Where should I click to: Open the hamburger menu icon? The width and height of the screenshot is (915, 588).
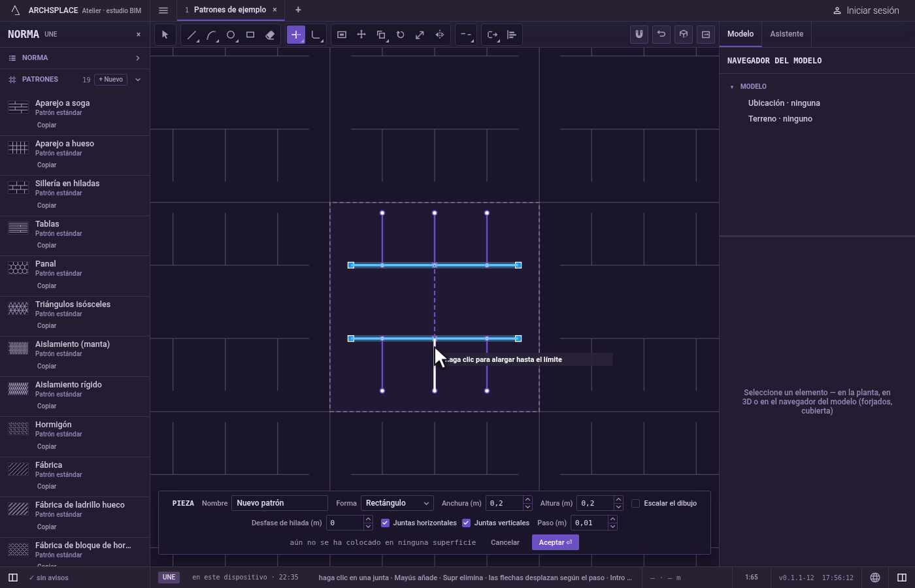pyautogui.click(x=163, y=10)
